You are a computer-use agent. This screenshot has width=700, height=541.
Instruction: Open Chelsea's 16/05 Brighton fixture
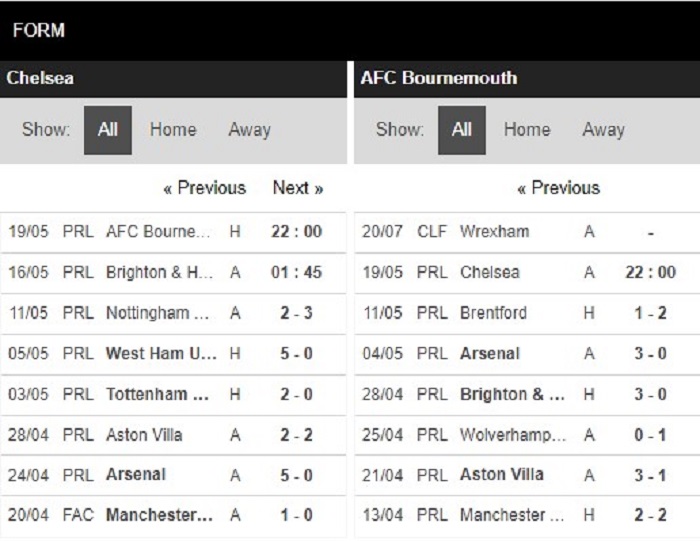tap(173, 272)
